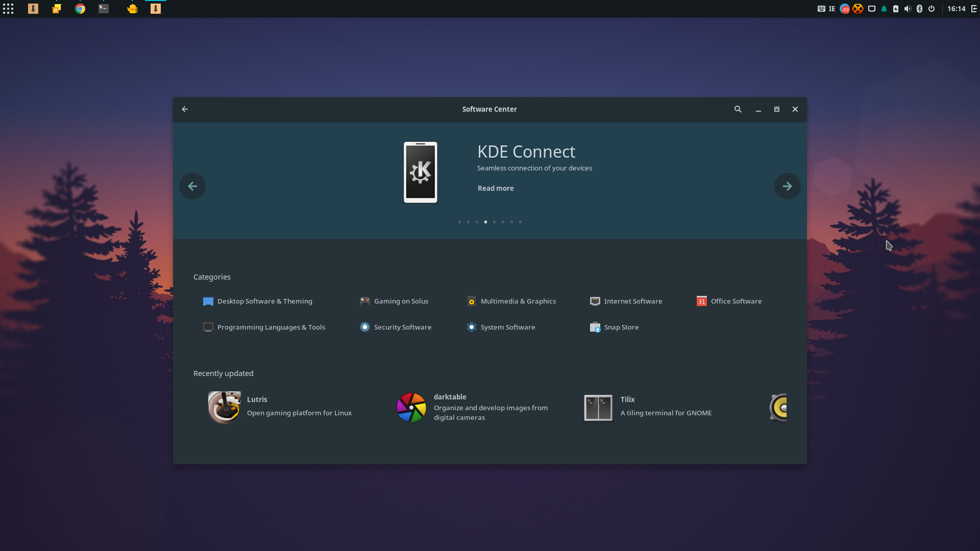Click the IE keyboard layout label
The width and height of the screenshot is (980, 551).
832,9
